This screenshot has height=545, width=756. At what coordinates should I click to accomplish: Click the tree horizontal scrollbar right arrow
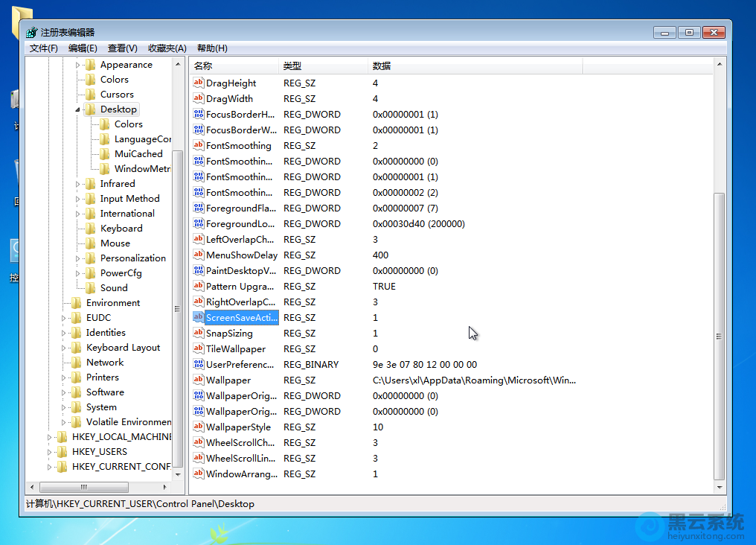point(167,487)
